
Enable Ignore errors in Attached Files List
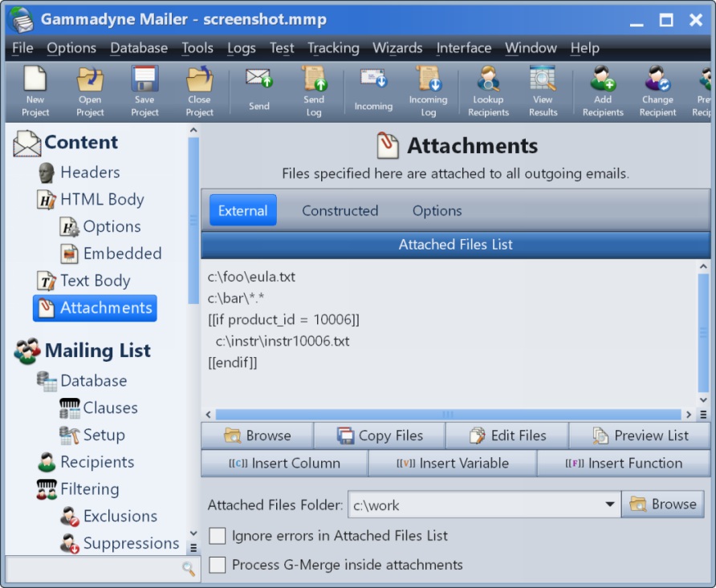tap(218, 536)
